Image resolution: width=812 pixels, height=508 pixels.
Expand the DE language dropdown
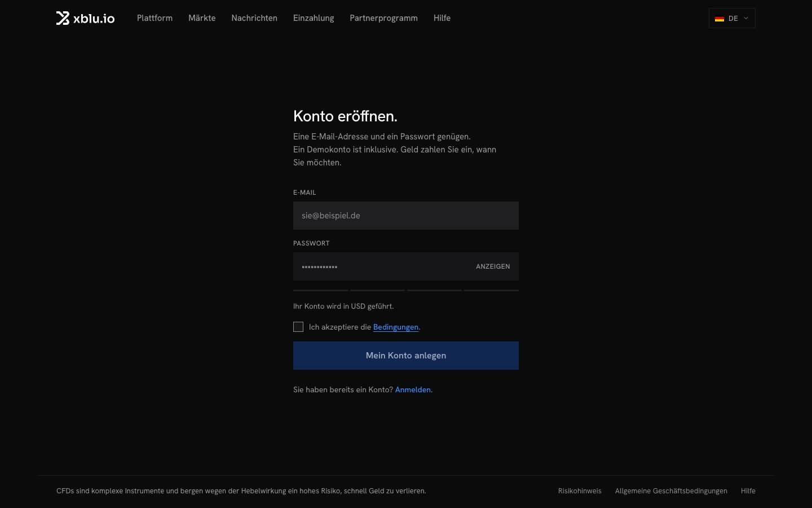[732, 18]
